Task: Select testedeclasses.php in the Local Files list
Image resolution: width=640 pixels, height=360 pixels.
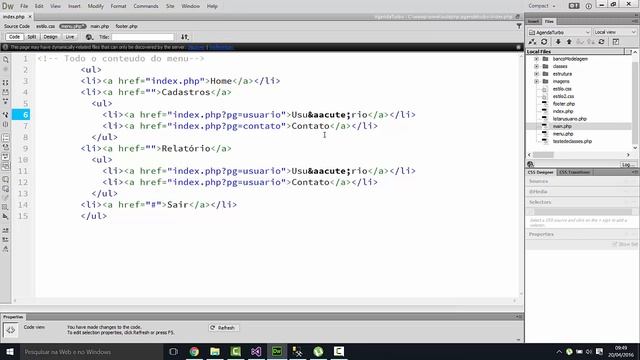Action: [x=572, y=141]
